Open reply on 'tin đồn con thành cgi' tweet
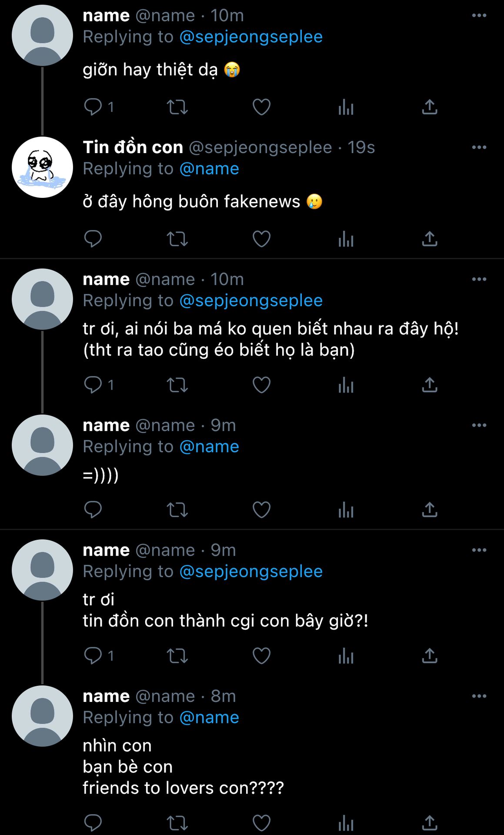 (x=93, y=655)
